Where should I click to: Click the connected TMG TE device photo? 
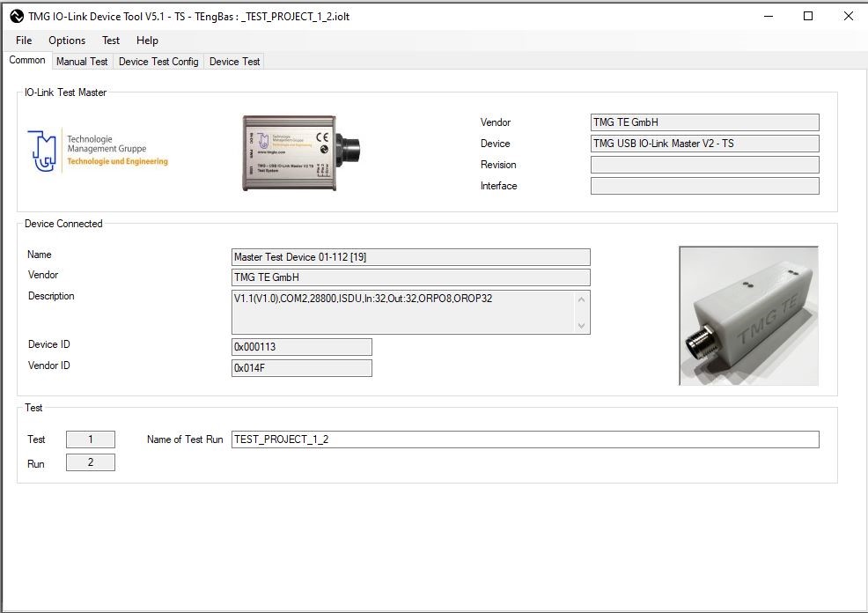coord(748,315)
